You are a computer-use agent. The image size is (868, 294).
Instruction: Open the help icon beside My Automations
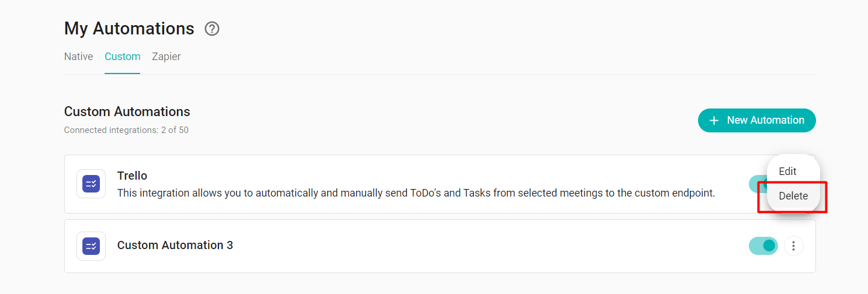point(212,29)
